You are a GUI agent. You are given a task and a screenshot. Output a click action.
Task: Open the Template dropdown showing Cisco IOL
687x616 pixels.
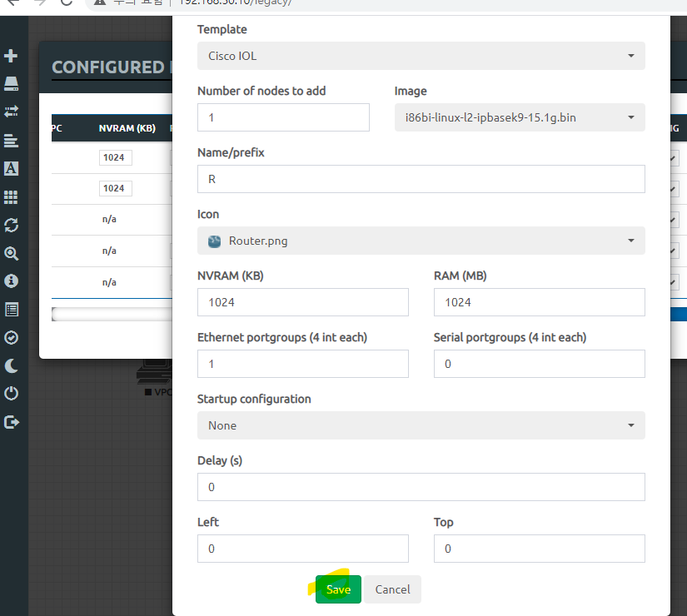[421, 56]
